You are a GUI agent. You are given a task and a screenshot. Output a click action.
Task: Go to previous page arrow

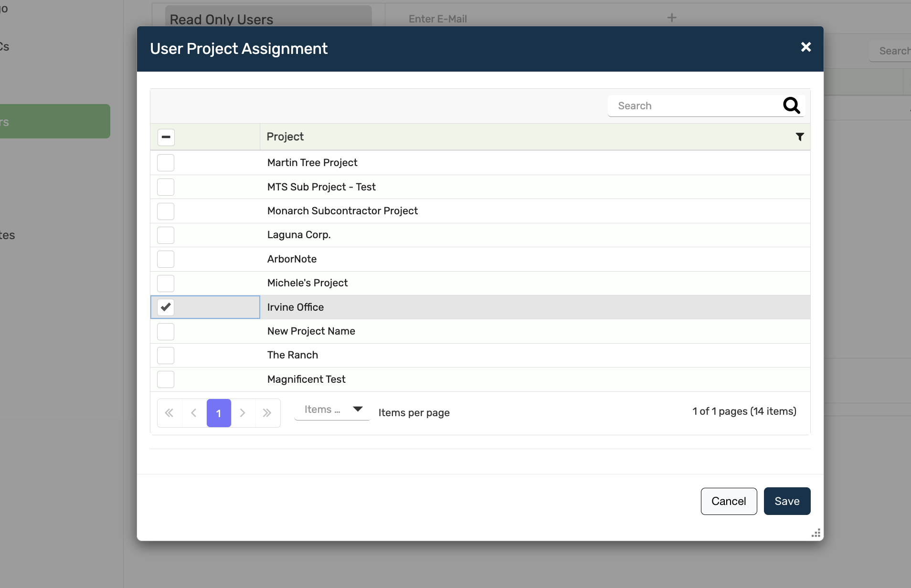194,413
